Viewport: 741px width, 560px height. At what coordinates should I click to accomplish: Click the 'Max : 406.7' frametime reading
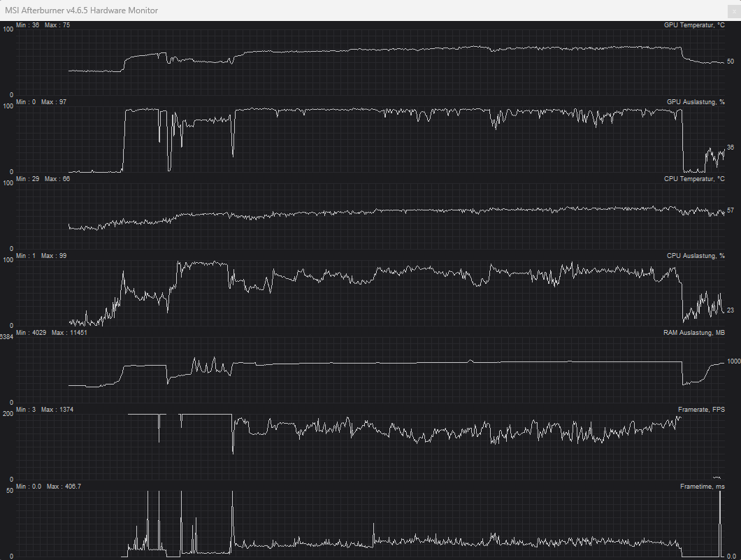(x=64, y=487)
